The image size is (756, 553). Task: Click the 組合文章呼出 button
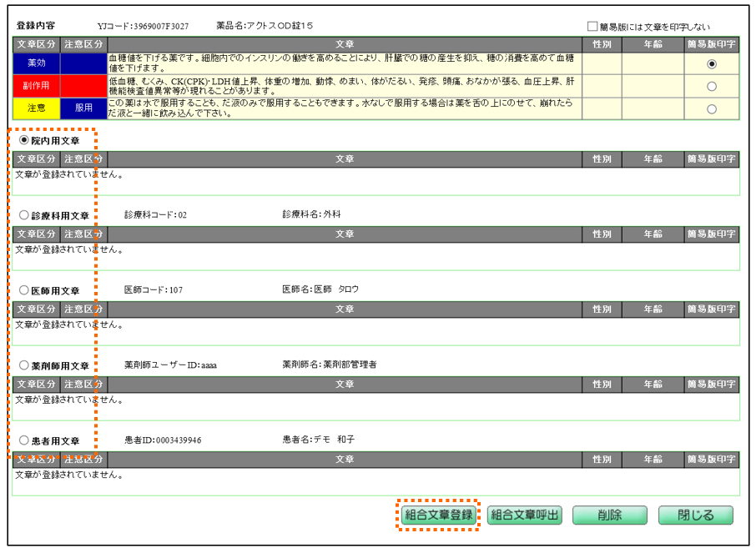[x=524, y=515]
